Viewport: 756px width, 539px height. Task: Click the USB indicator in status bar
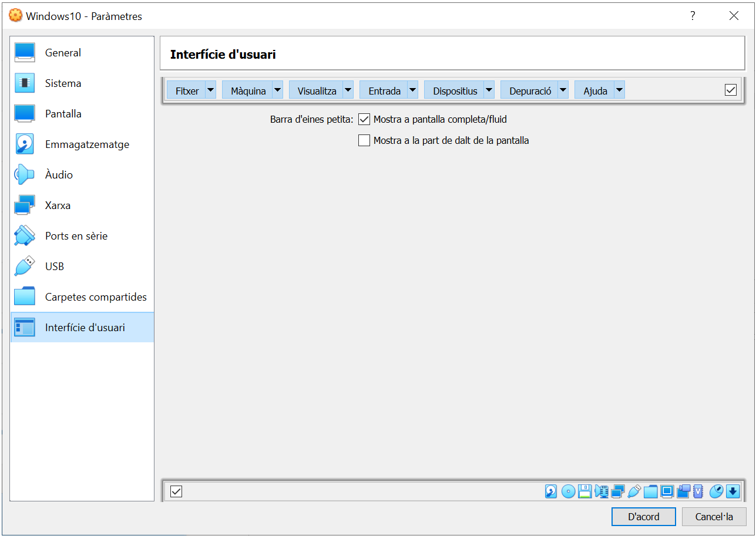coord(634,491)
